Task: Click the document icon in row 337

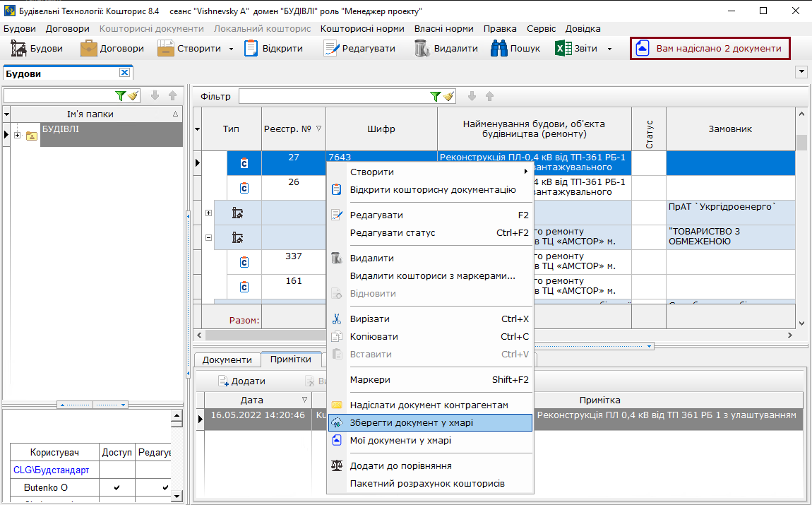Action: point(244,262)
